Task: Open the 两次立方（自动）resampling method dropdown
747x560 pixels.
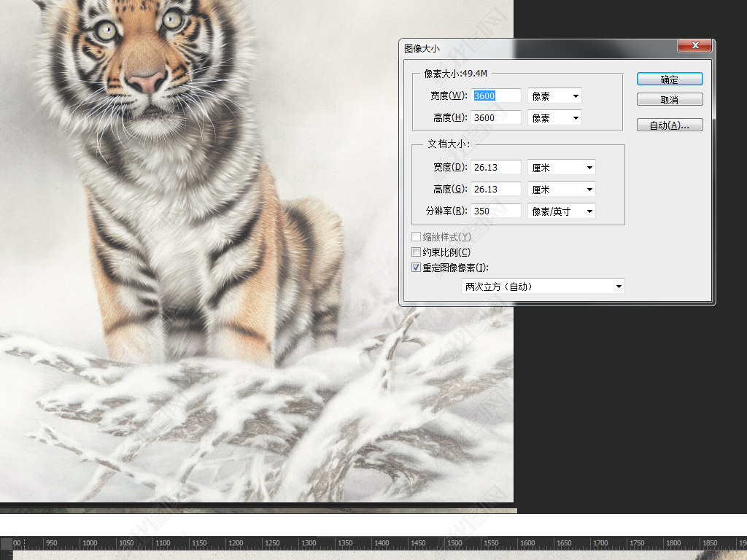Action: (543, 287)
